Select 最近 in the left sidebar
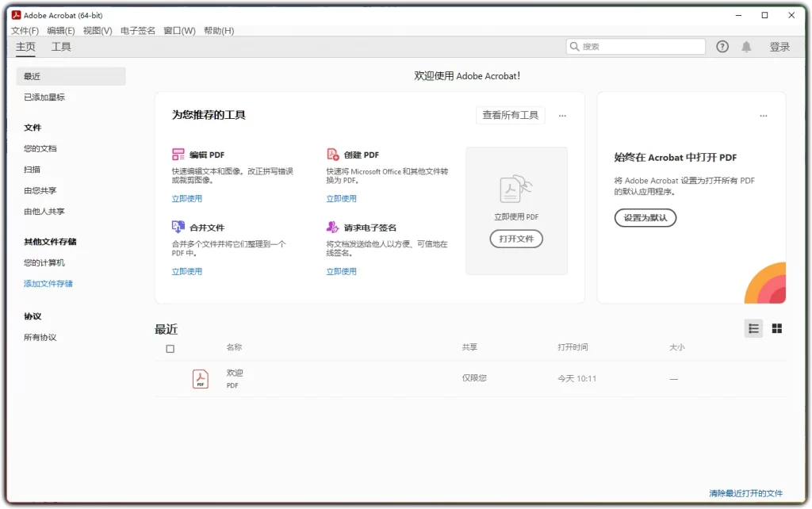The width and height of the screenshot is (812, 509). tap(71, 76)
